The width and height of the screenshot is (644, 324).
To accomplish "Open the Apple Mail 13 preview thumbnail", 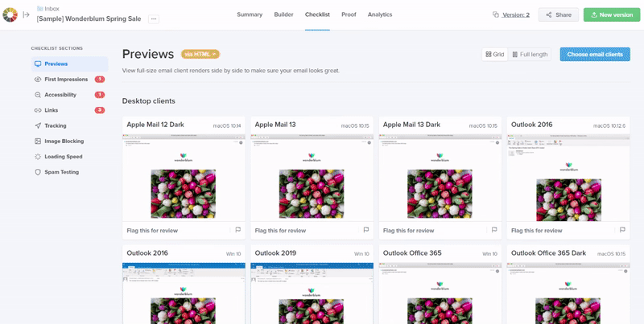I will 312,178.
